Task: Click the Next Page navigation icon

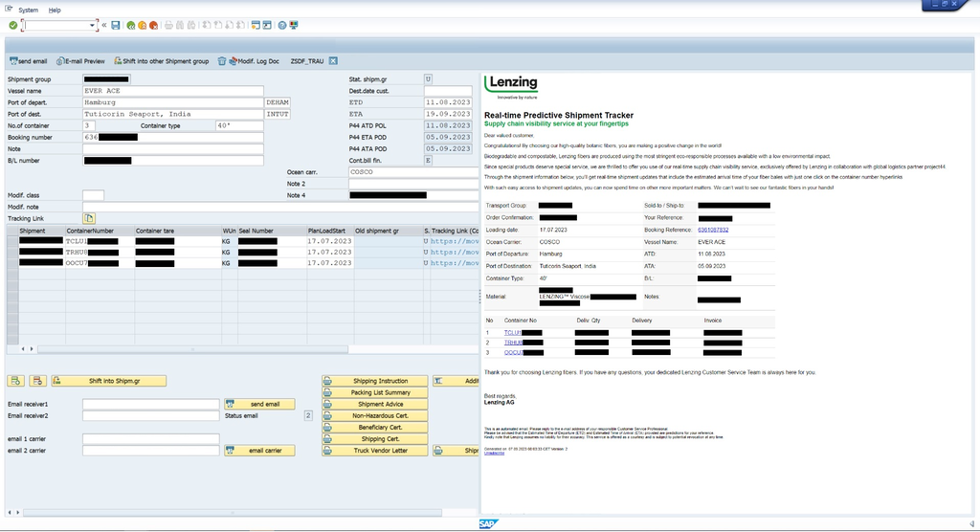Action: point(229,25)
